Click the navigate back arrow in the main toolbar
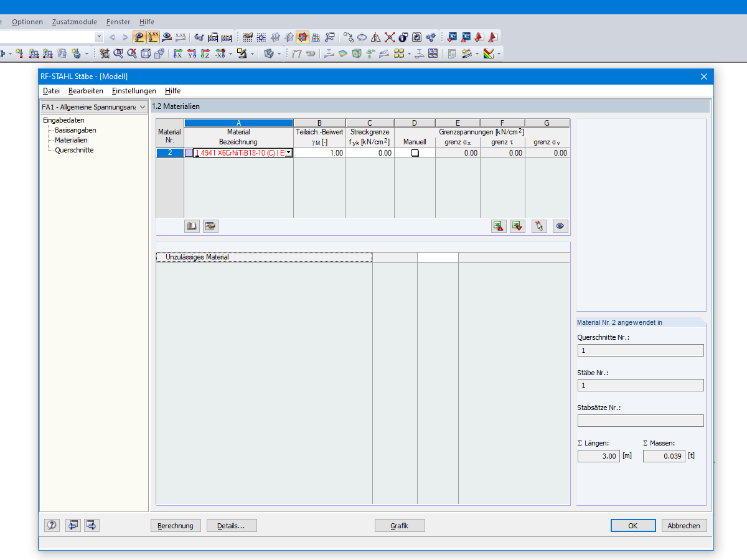Image resolution: width=747 pixels, height=560 pixels. click(x=112, y=37)
